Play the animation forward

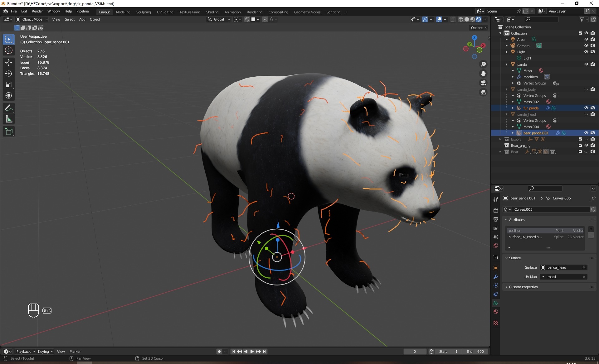[x=252, y=352]
